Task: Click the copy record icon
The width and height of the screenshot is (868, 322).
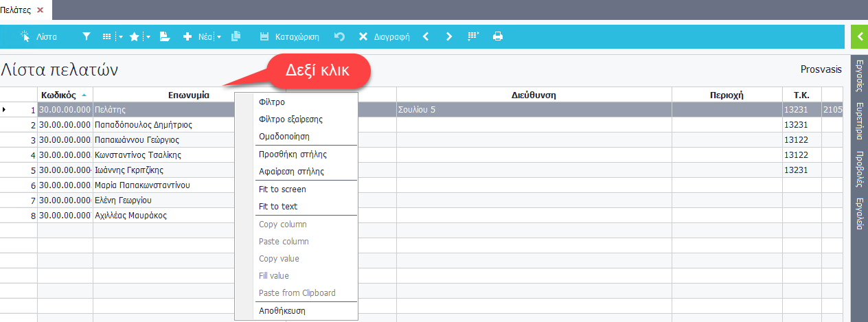Action: [x=236, y=36]
